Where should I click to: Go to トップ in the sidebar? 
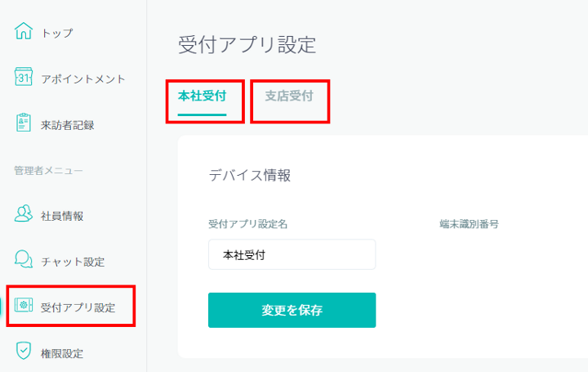(57, 33)
